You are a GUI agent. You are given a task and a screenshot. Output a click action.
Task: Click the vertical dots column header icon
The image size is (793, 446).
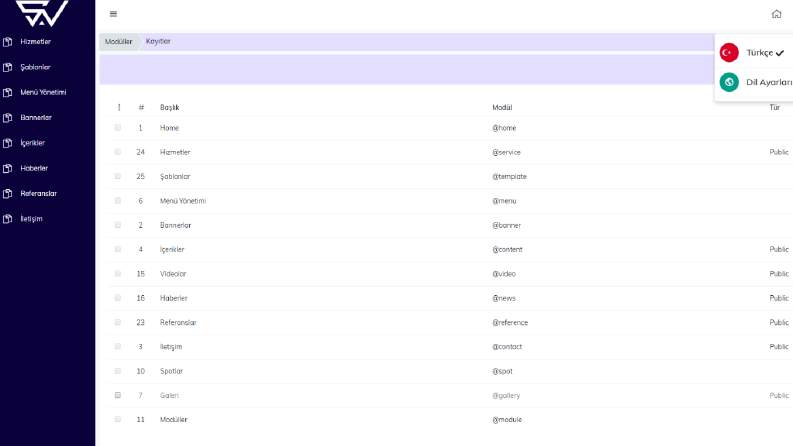point(119,107)
